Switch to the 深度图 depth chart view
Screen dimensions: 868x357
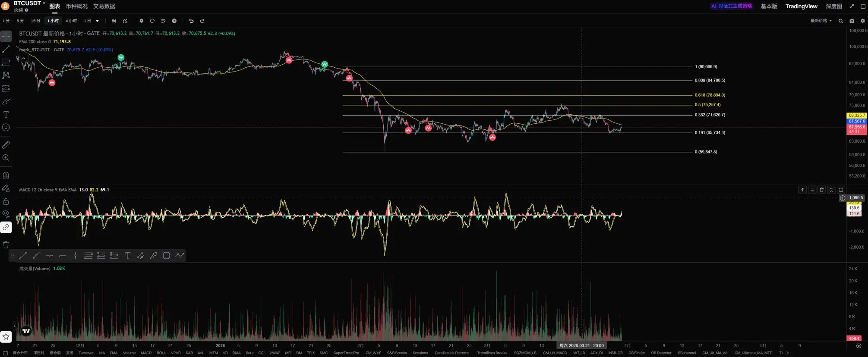(833, 6)
